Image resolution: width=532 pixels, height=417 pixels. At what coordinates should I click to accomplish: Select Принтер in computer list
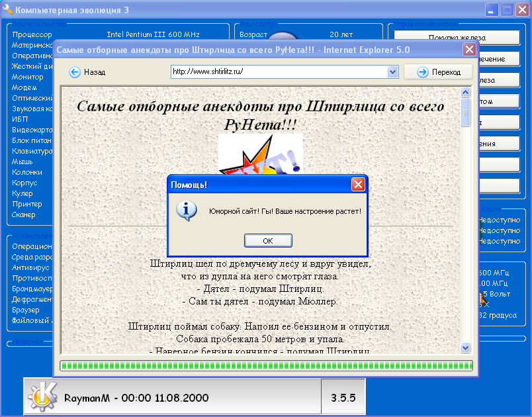(27, 204)
